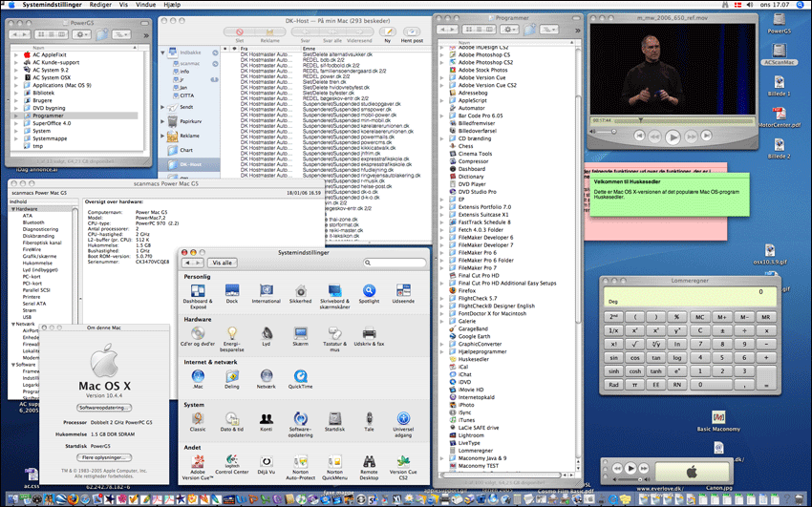
Task: Open the Netværk preference pane
Action: pyautogui.click(x=267, y=375)
